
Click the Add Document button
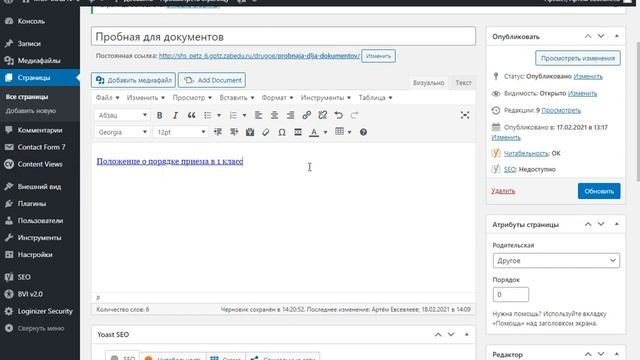[x=212, y=80]
